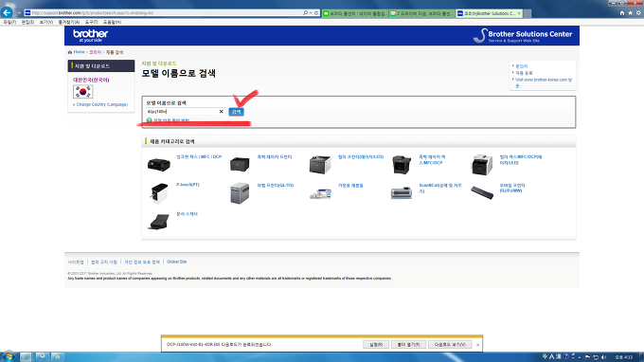Click the mono laser printer image
The width and height of the screenshot is (644, 362).
pos(240,164)
